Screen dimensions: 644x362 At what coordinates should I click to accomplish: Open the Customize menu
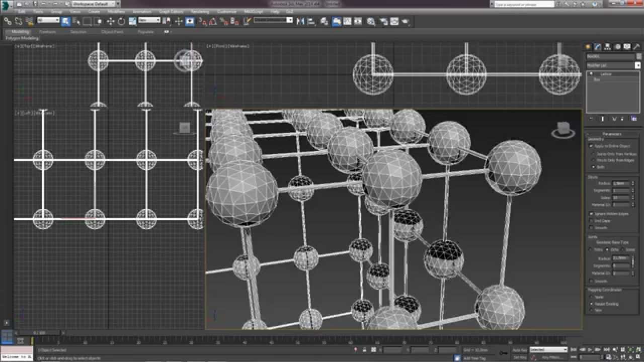[227, 11]
